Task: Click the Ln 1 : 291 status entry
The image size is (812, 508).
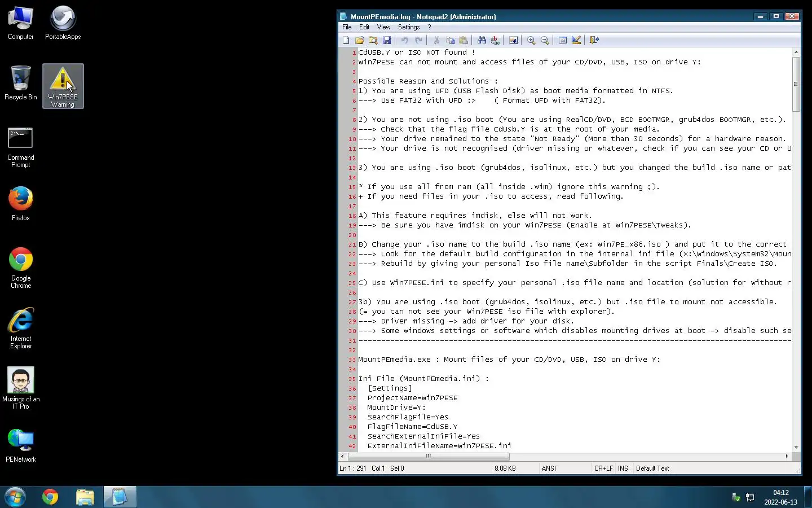Action: tap(353, 468)
